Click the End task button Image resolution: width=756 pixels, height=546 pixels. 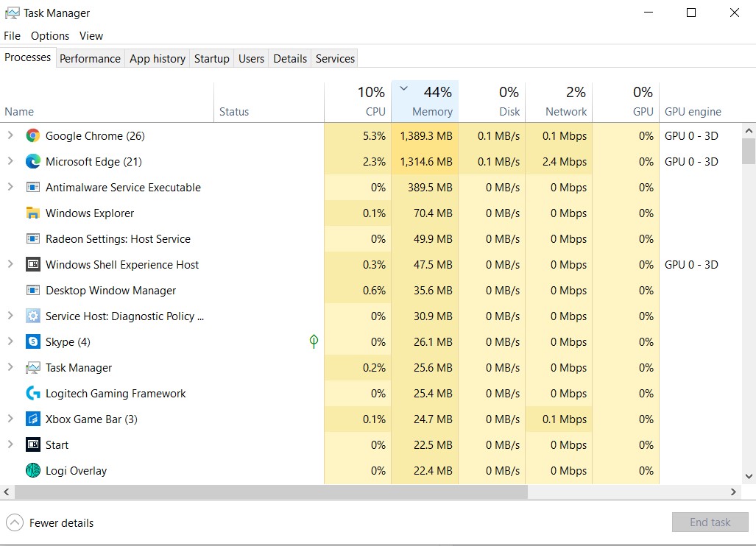coord(710,522)
